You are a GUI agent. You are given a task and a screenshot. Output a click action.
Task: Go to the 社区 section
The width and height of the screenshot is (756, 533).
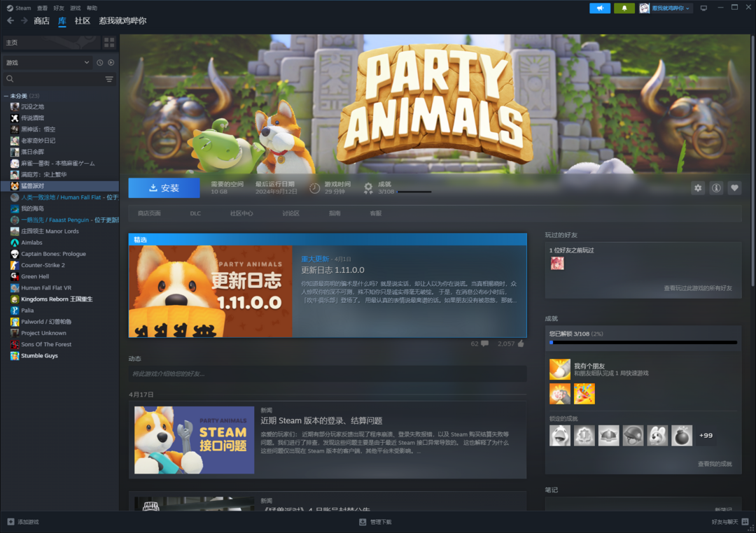pyautogui.click(x=83, y=21)
